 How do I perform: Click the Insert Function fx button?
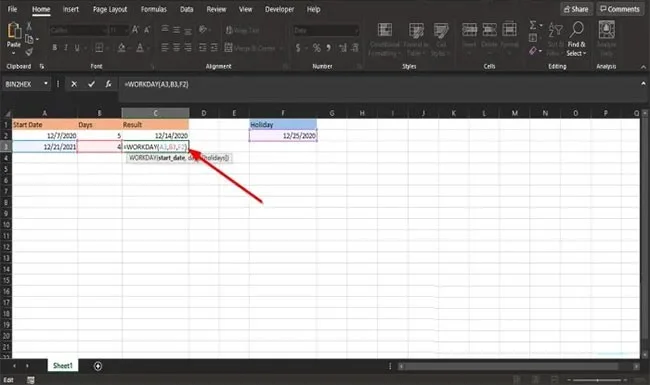pyautogui.click(x=108, y=84)
